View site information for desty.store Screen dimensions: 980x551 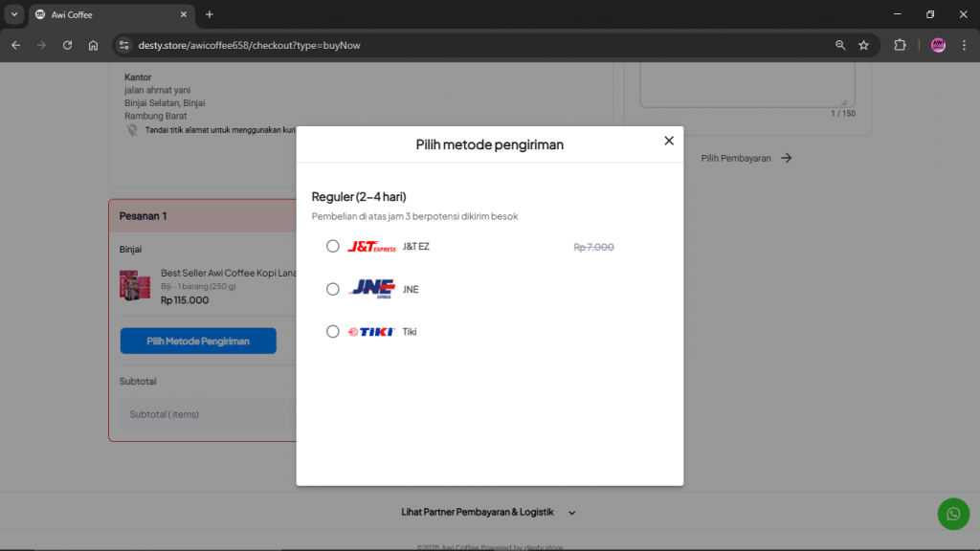pos(123,45)
